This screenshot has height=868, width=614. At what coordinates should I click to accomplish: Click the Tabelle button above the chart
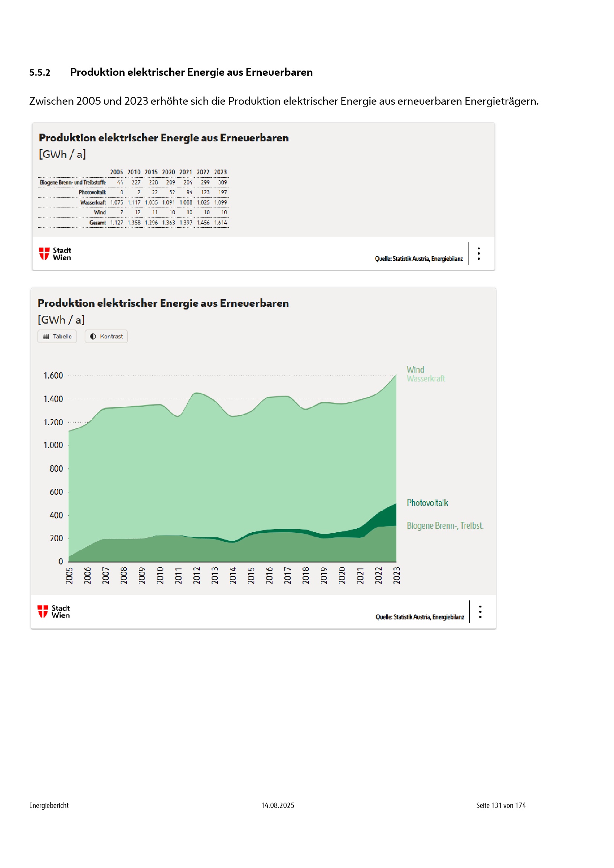pyautogui.click(x=57, y=336)
